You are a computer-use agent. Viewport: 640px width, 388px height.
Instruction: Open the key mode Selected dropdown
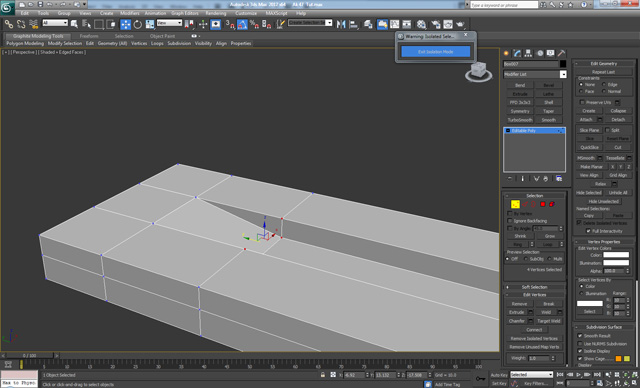point(531,375)
